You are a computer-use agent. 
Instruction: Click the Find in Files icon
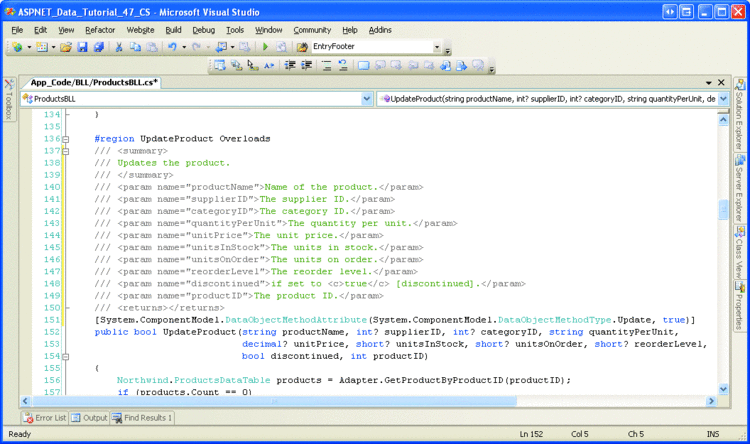click(x=302, y=47)
